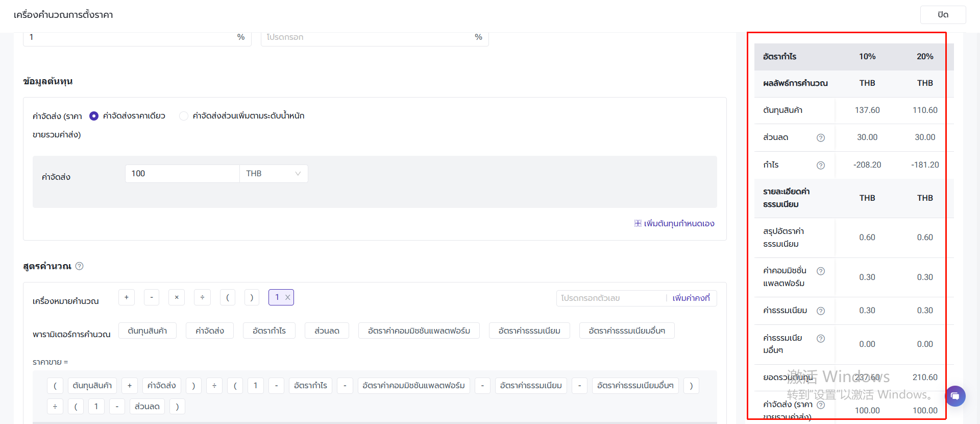Click the โปรดกรอกตัวเลข constant input field
Viewport: 980px width, 424px height.
(x=610, y=298)
